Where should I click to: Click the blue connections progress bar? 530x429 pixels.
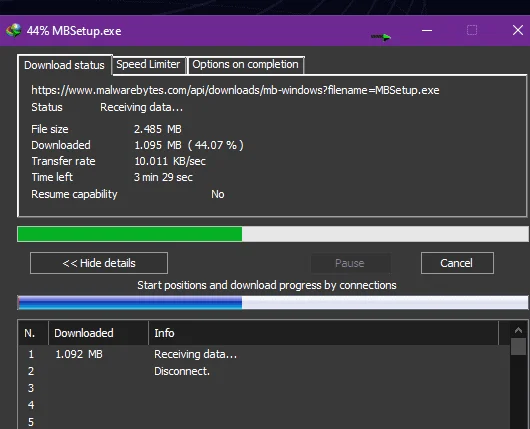273,303
